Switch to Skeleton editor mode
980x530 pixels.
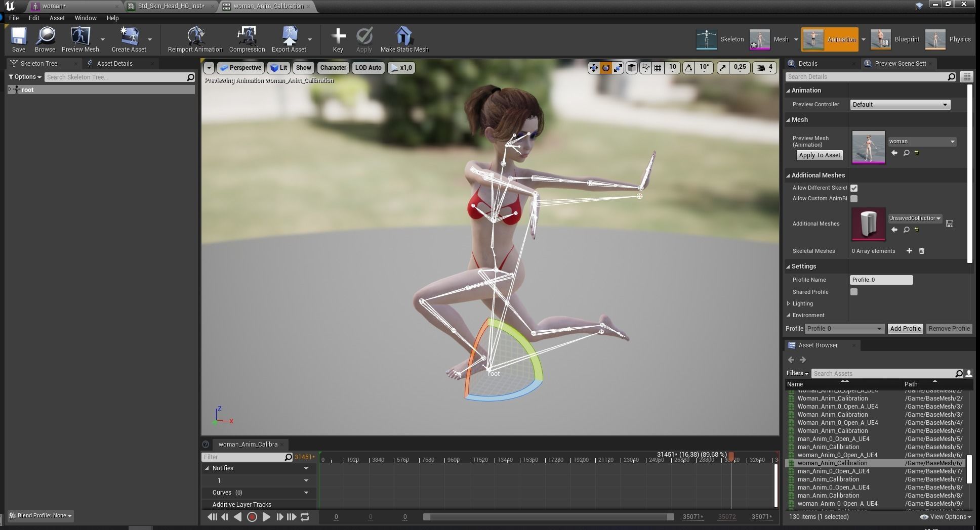pos(720,39)
